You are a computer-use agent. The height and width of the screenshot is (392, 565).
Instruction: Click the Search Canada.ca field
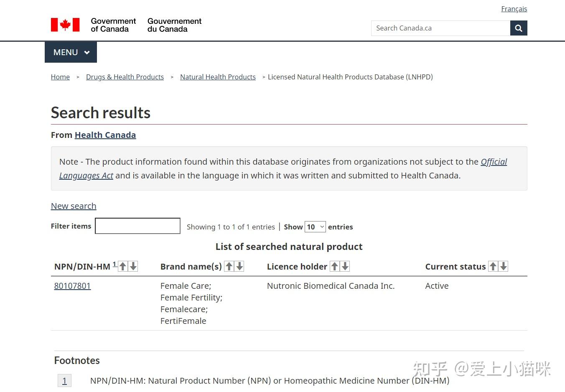coord(440,28)
